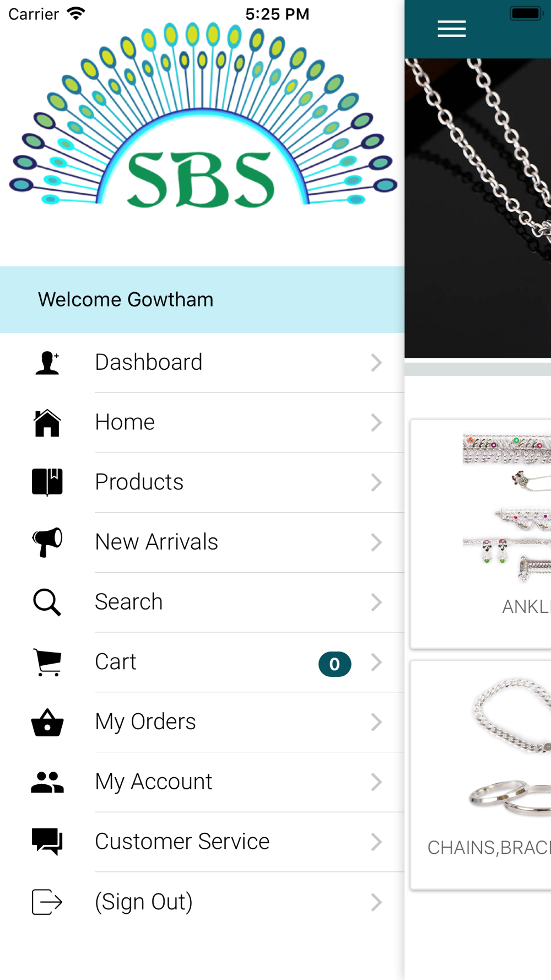
Task: Expand the New Arrivals row chevron
Action: point(376,542)
